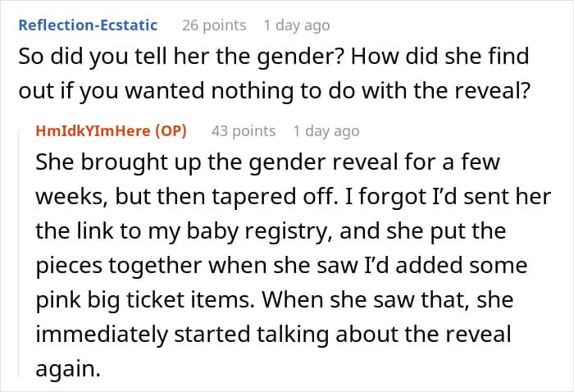
Task: Click the phrase 'pink big ticket items'
Action: pos(145,300)
